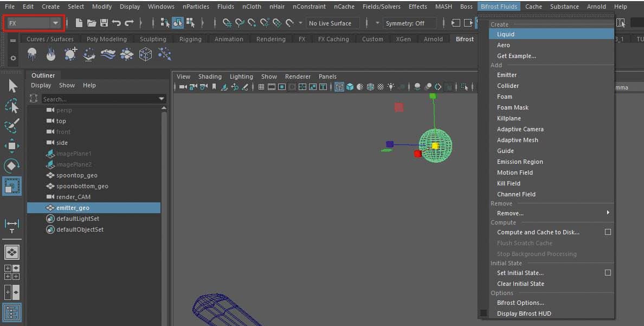Toggle use all lights lightbulb icon
The image size is (644, 326).
[x=391, y=87]
